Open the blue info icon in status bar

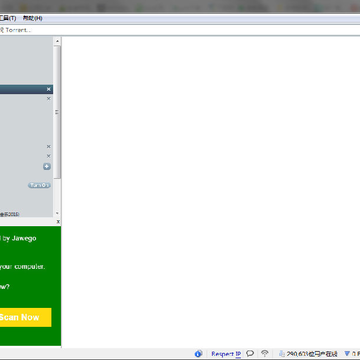[x=198, y=354]
